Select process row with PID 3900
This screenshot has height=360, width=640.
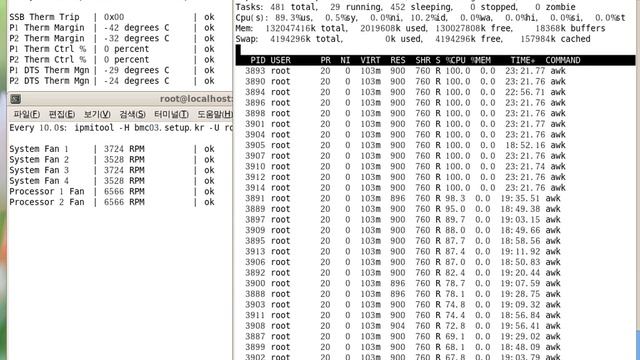tap(403, 283)
